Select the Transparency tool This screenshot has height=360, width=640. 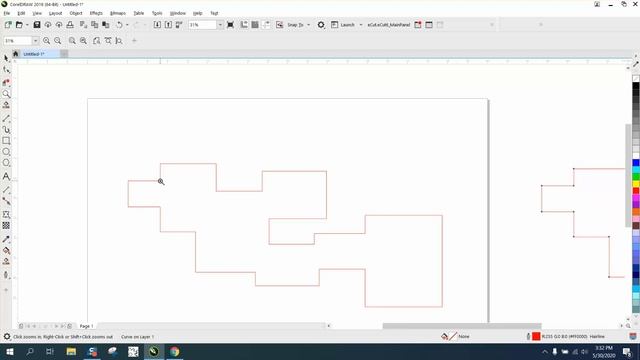click(x=6, y=225)
